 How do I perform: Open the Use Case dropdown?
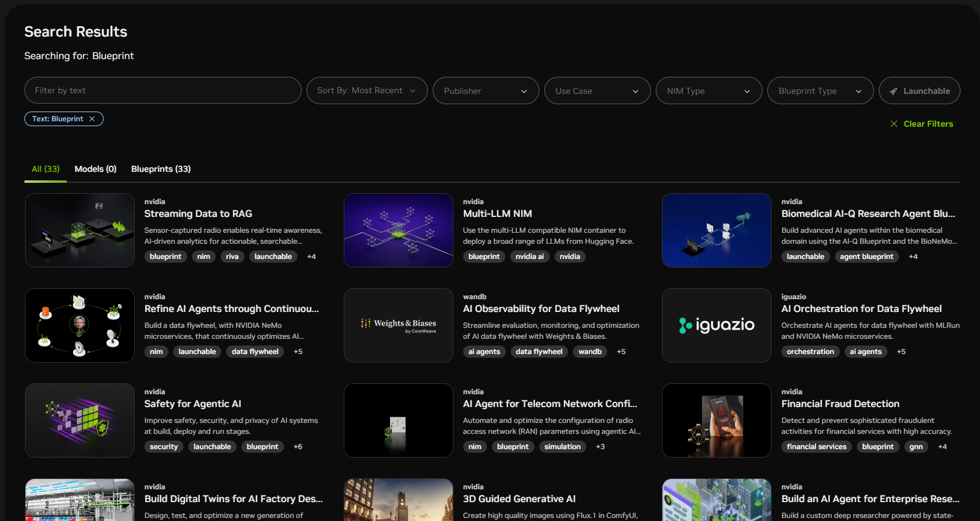pyautogui.click(x=597, y=91)
